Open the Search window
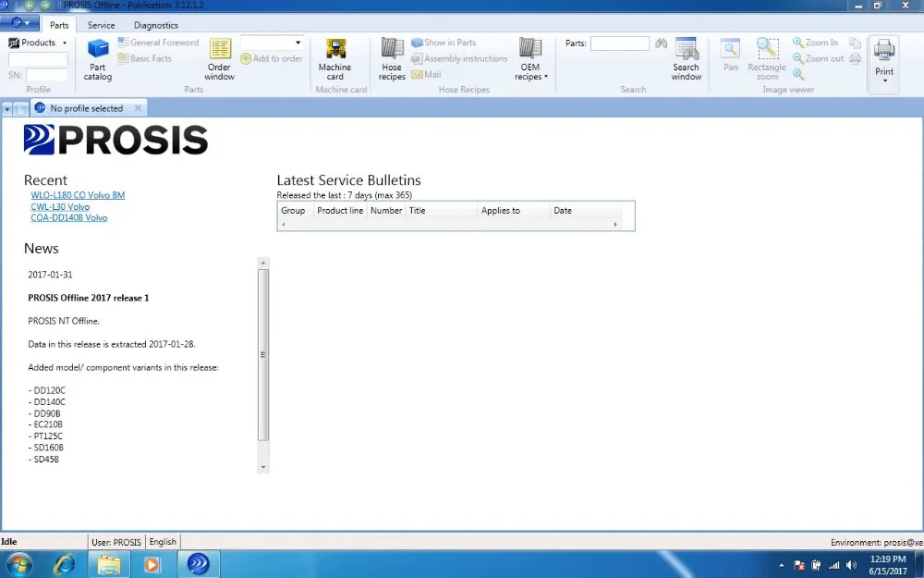The height and width of the screenshot is (578, 924). click(687, 59)
